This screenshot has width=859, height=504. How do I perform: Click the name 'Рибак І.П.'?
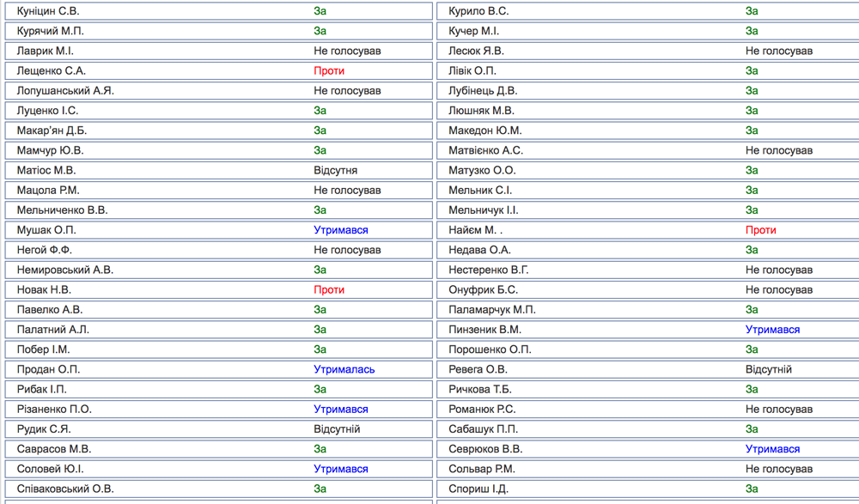click(41, 390)
